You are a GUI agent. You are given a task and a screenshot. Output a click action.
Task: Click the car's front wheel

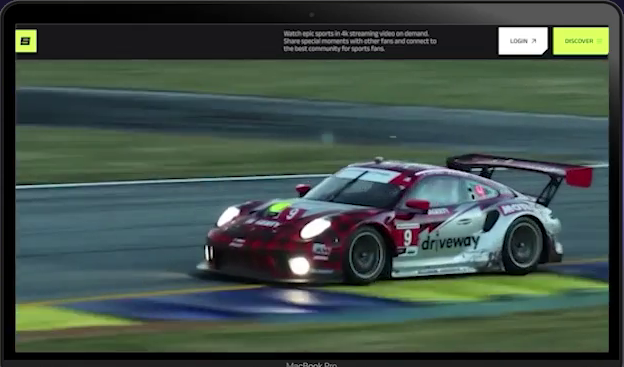pos(365,255)
